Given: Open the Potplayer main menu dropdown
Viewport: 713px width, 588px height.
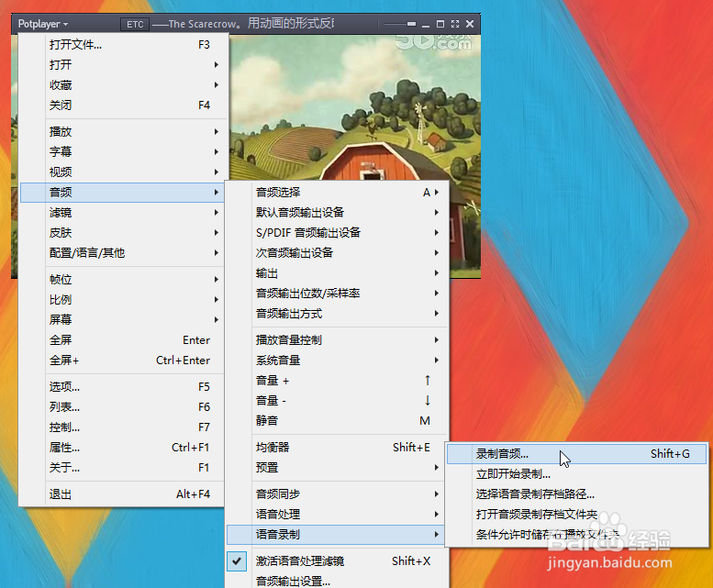Looking at the screenshot, I should point(43,24).
